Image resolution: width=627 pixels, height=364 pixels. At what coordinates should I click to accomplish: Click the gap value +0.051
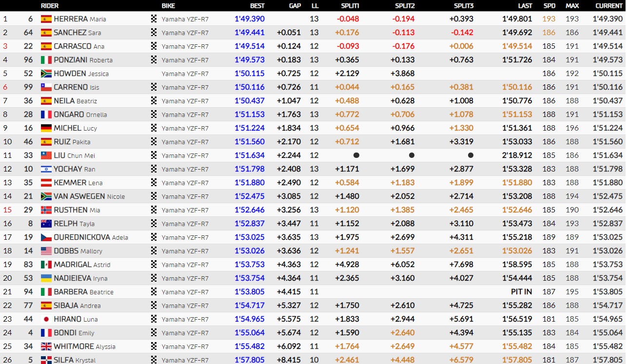pos(289,33)
